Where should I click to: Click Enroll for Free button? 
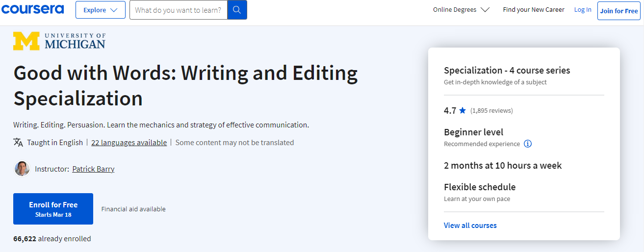(53, 209)
